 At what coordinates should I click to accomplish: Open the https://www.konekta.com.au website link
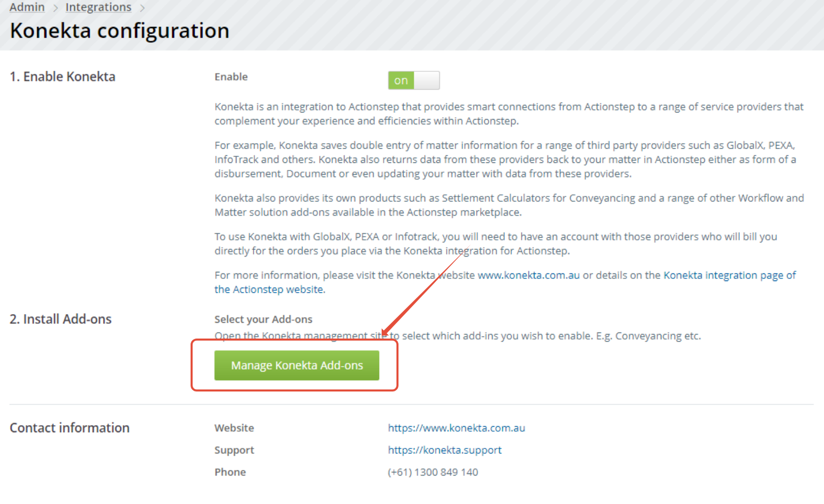pos(457,428)
